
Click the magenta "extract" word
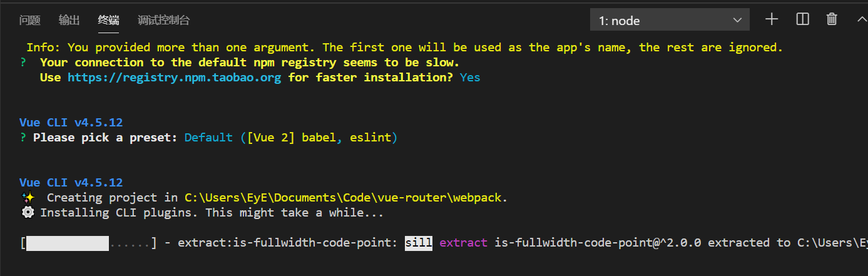(463, 243)
